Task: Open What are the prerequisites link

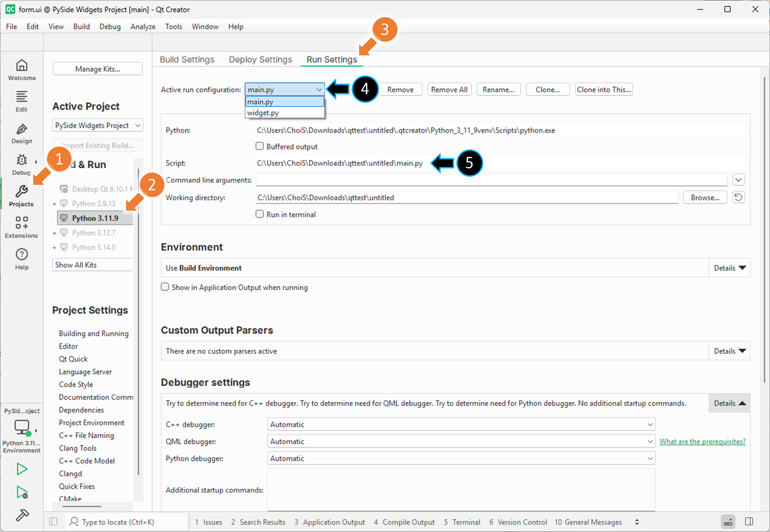Action: (x=702, y=442)
